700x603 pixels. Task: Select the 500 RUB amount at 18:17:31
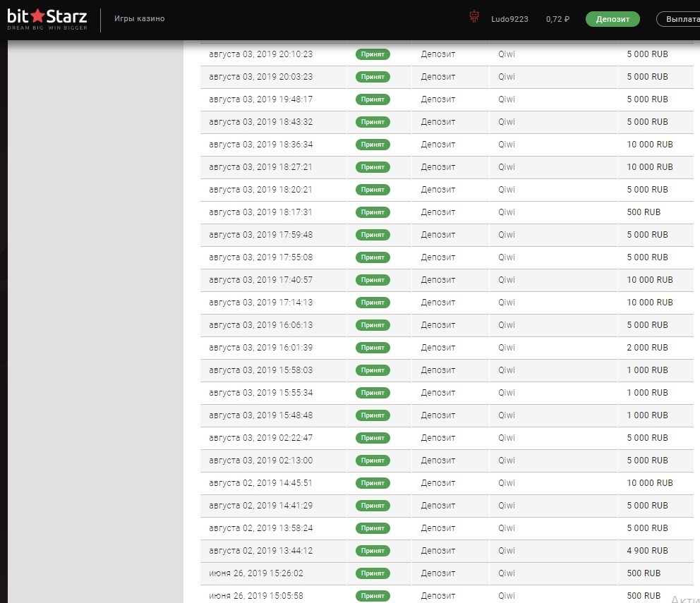(644, 212)
